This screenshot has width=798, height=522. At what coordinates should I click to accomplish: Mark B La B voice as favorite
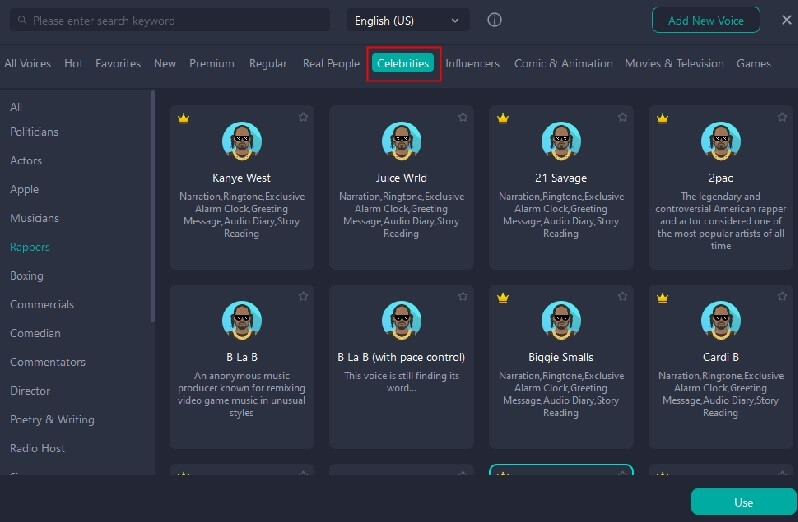click(x=303, y=297)
